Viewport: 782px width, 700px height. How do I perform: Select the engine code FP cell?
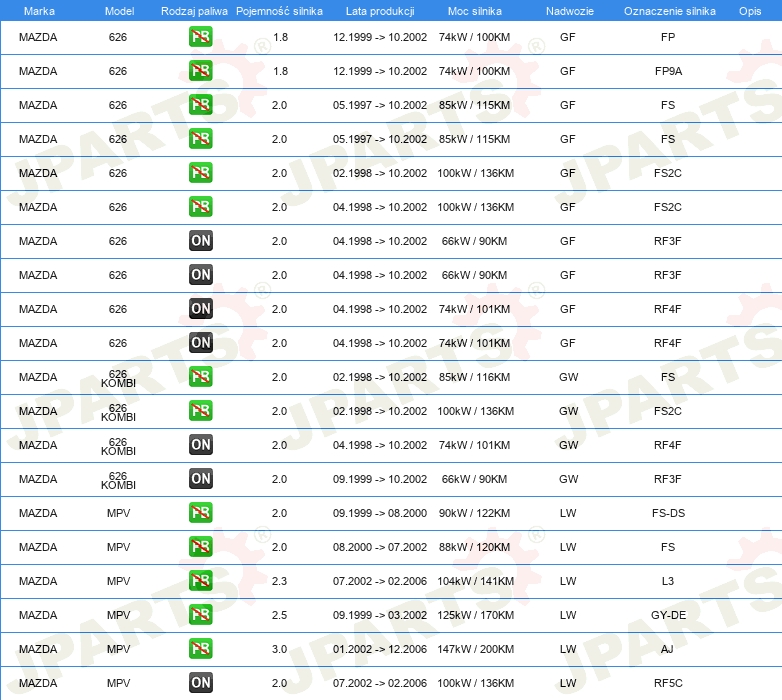(668, 37)
